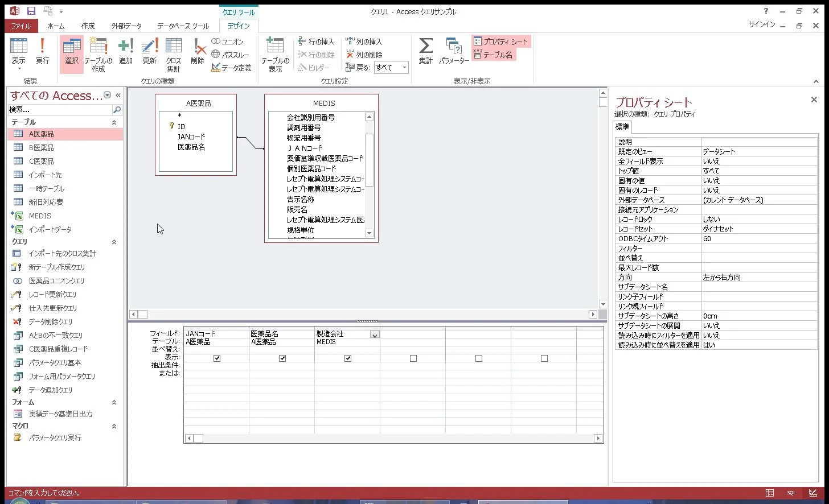Viewport: 829px width, 504px height.
Task: Select the 医薬品ユニオンクエリ query
Action: (x=65, y=281)
